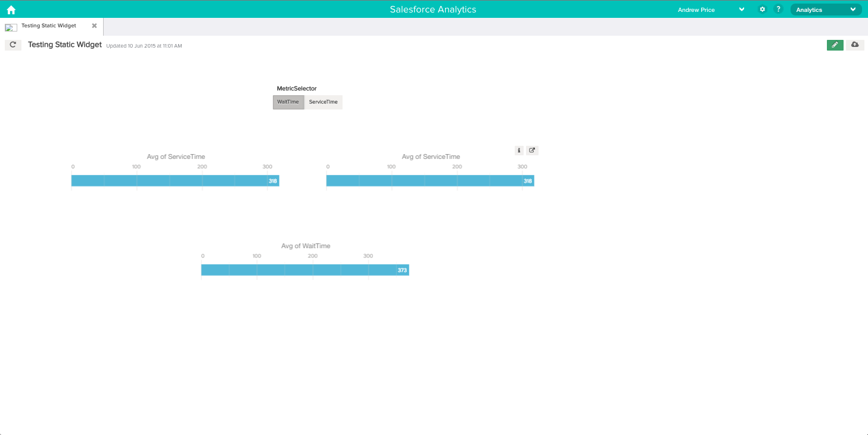The height and width of the screenshot is (435, 868).
Task: Close the Testing Static Widget tab
Action: pos(94,26)
